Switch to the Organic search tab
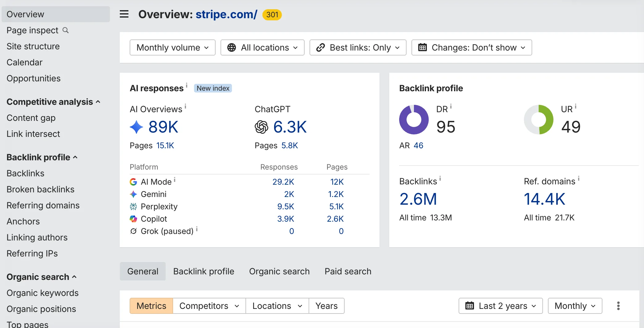 click(x=279, y=271)
